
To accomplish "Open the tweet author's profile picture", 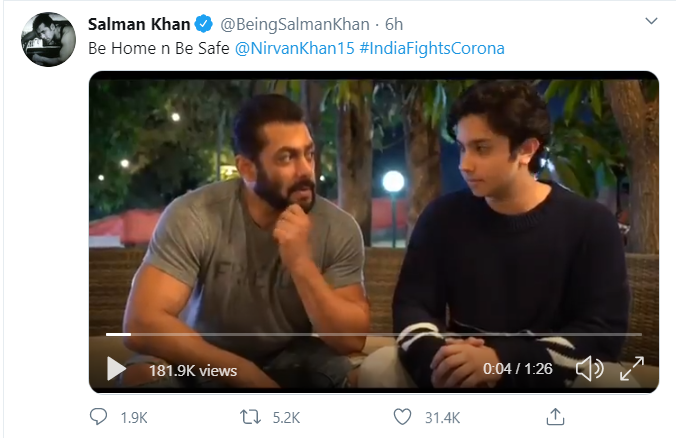I will click(x=48, y=39).
